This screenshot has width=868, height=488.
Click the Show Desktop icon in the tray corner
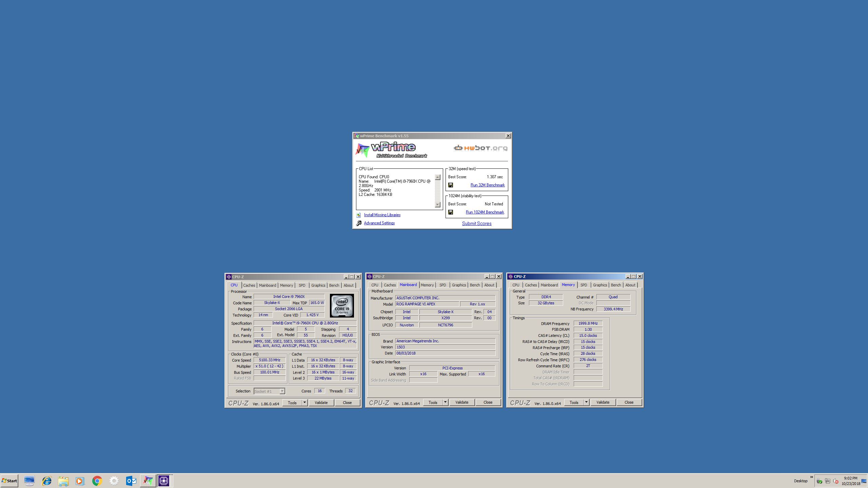pyautogui.click(x=864, y=481)
